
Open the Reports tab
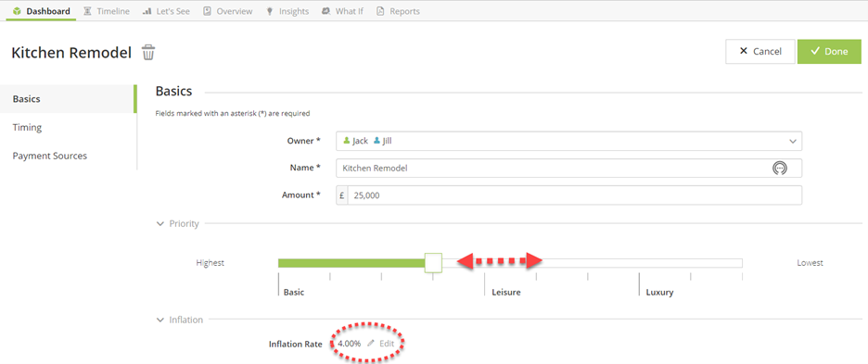pos(398,11)
